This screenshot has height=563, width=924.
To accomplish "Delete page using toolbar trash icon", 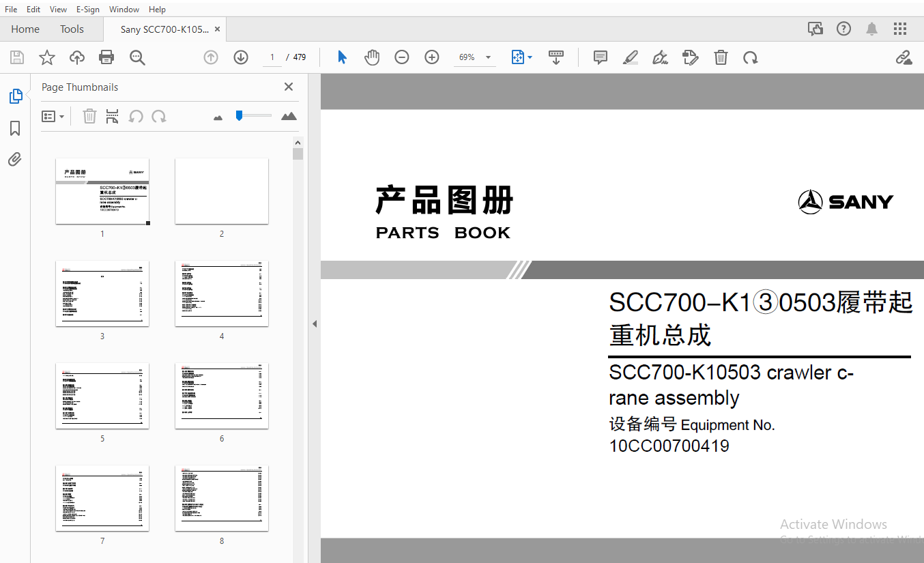I will (x=721, y=57).
